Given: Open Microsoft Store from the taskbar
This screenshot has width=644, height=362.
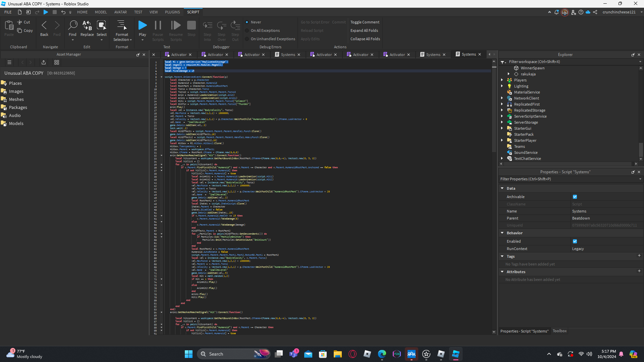Looking at the screenshot, I should pos(323,354).
